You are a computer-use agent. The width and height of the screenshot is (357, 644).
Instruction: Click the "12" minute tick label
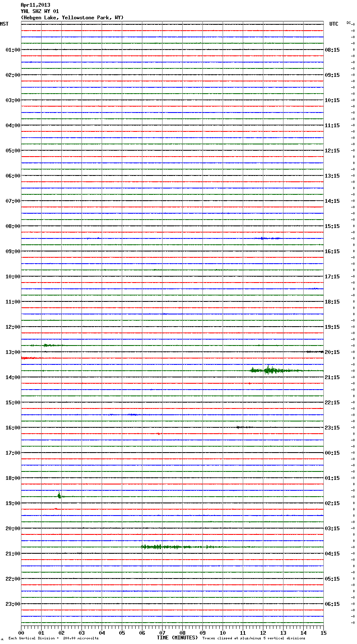(263, 633)
